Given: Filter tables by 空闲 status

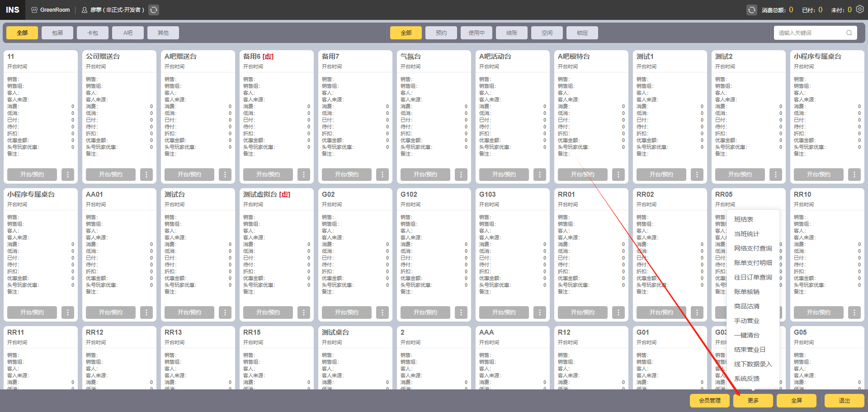Looking at the screenshot, I should pos(547,33).
